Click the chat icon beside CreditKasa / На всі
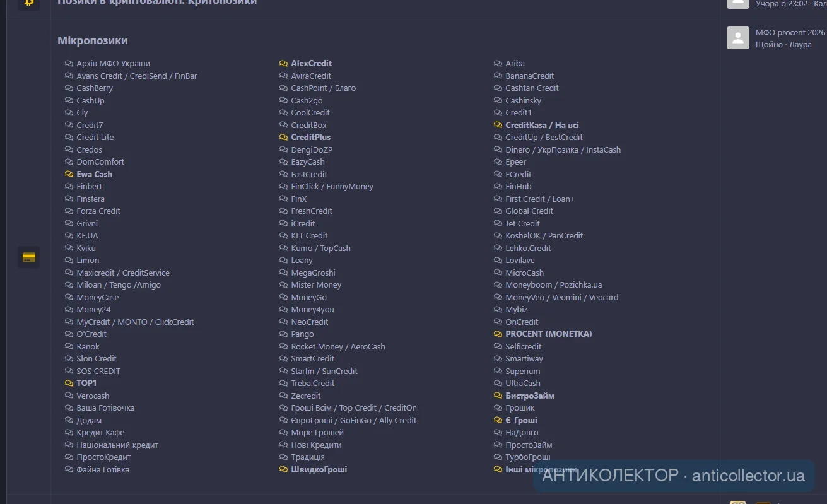This screenshot has height=504, width=827. click(x=498, y=126)
